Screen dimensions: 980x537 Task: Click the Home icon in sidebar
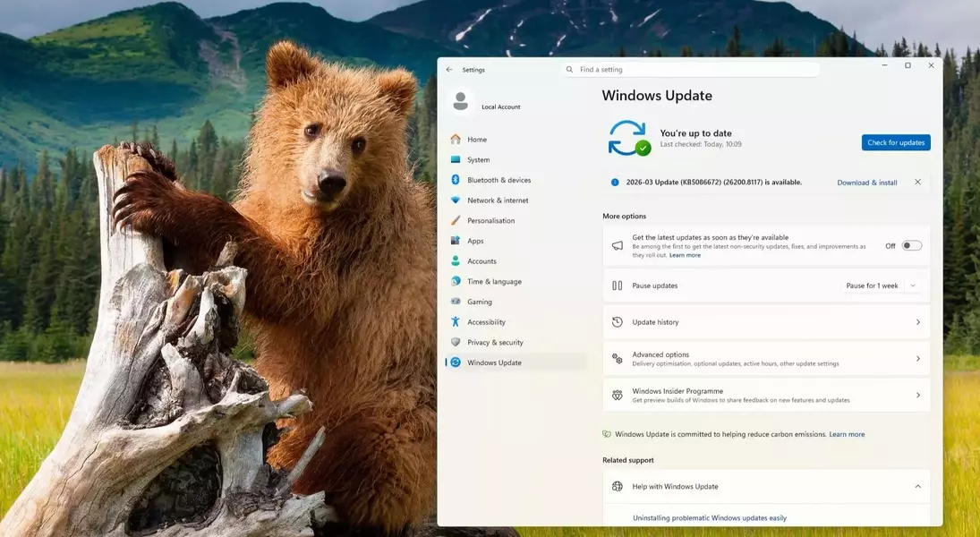(x=456, y=140)
